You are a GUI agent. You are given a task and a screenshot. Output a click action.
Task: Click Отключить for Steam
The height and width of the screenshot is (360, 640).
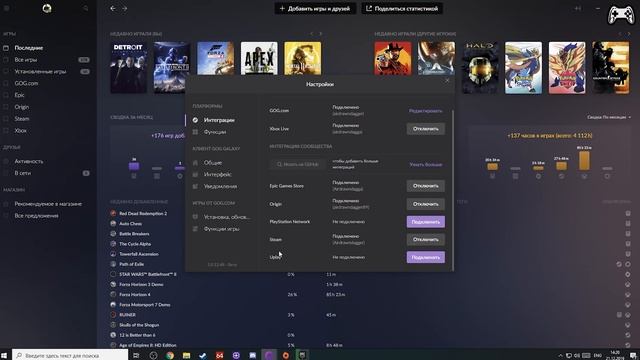(426, 239)
